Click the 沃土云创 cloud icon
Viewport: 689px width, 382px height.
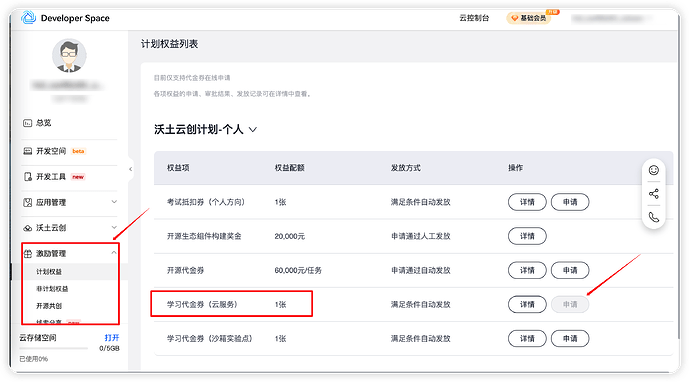pos(27,228)
